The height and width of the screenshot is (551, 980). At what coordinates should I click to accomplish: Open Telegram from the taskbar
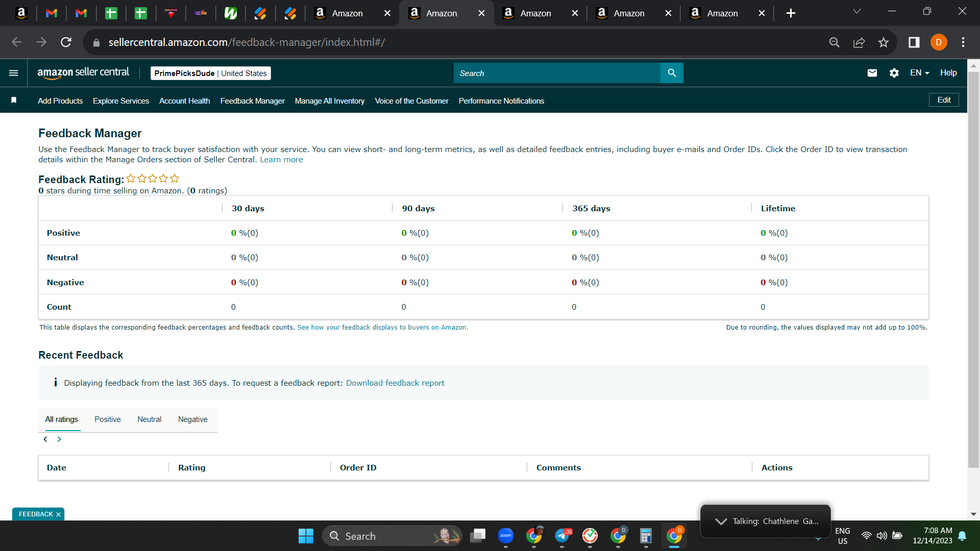pyautogui.click(x=562, y=536)
